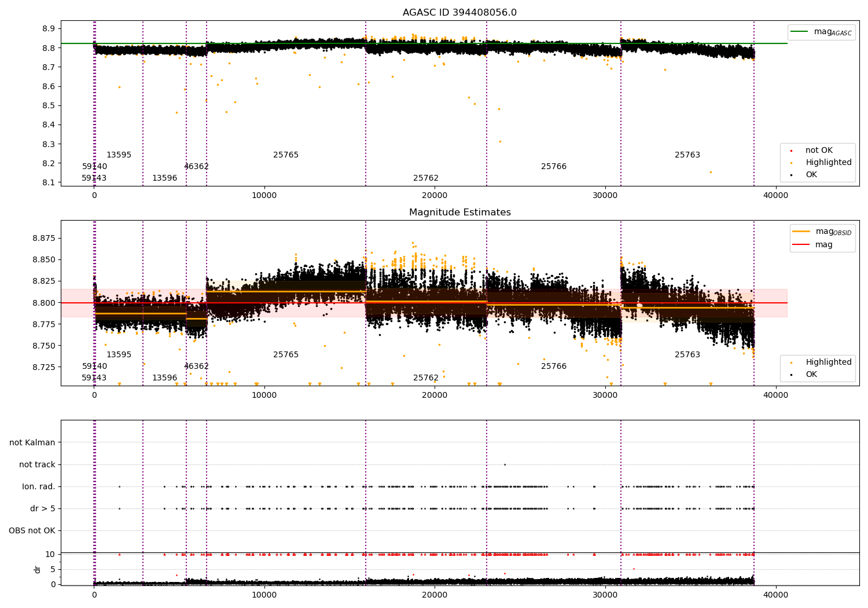Screen dimensions: 868x608
Task: Click the 'Ion. rad.' axis label
Action: pos(39,487)
